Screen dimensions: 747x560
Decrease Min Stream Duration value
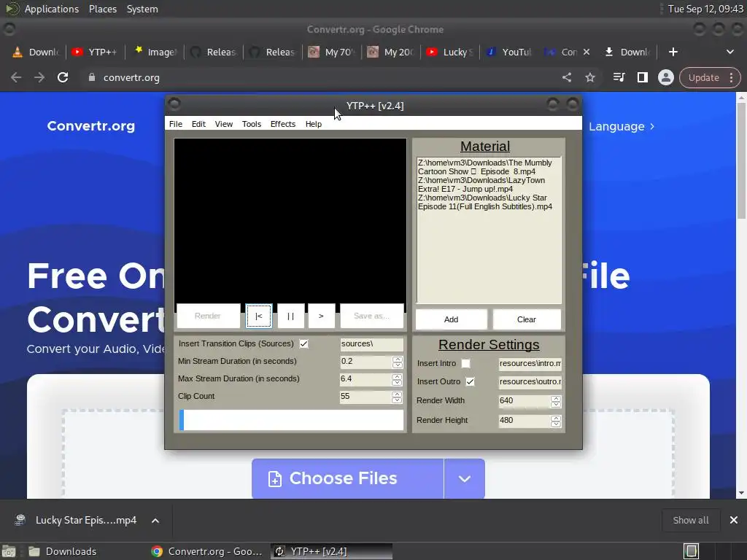coord(398,365)
